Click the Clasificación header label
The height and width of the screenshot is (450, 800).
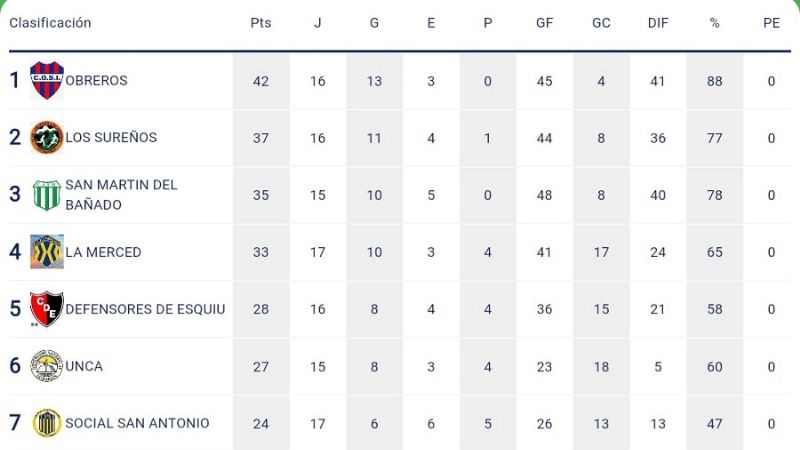50,23
